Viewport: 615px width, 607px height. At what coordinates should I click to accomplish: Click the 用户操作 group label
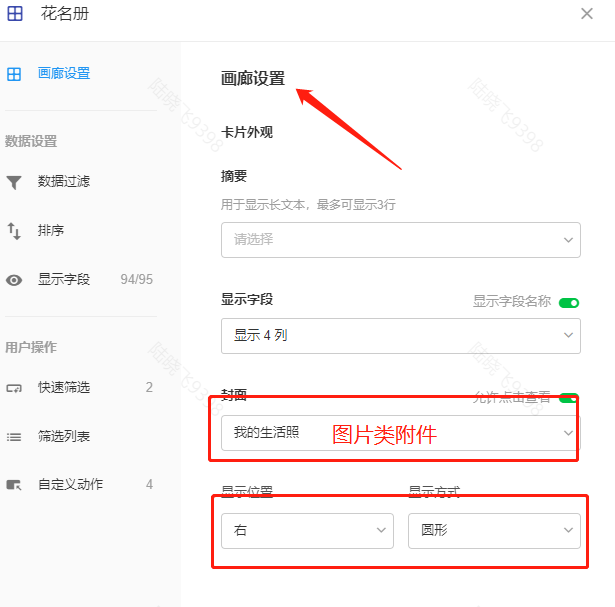pos(31,347)
